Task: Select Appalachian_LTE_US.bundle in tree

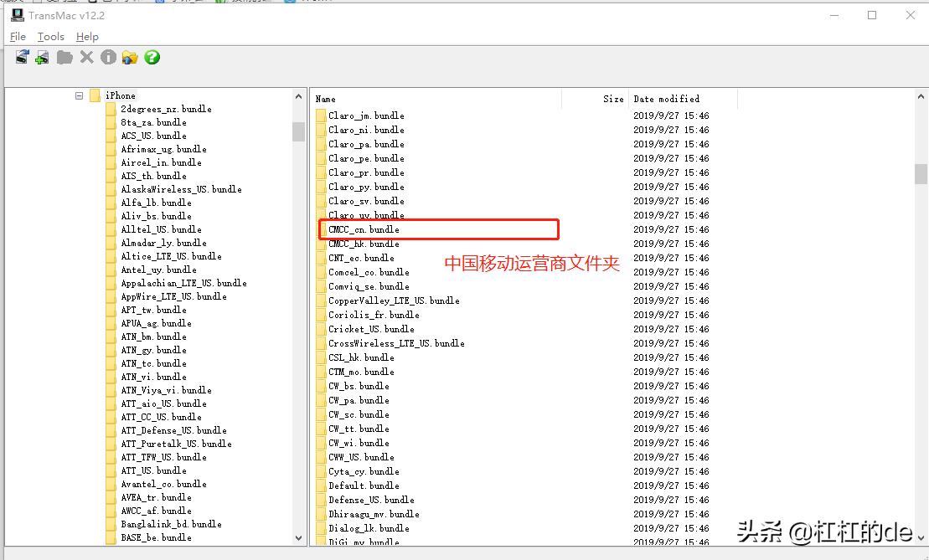Action: [x=183, y=283]
